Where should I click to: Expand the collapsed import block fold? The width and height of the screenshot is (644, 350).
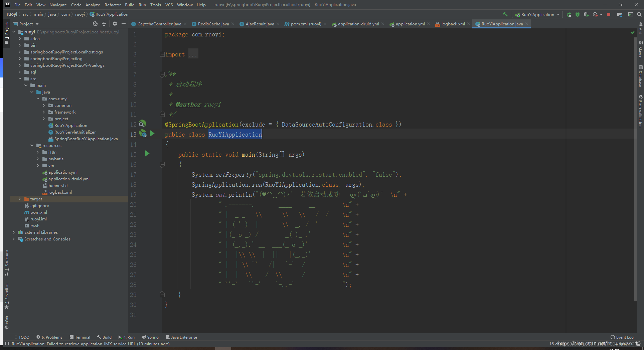click(x=162, y=54)
